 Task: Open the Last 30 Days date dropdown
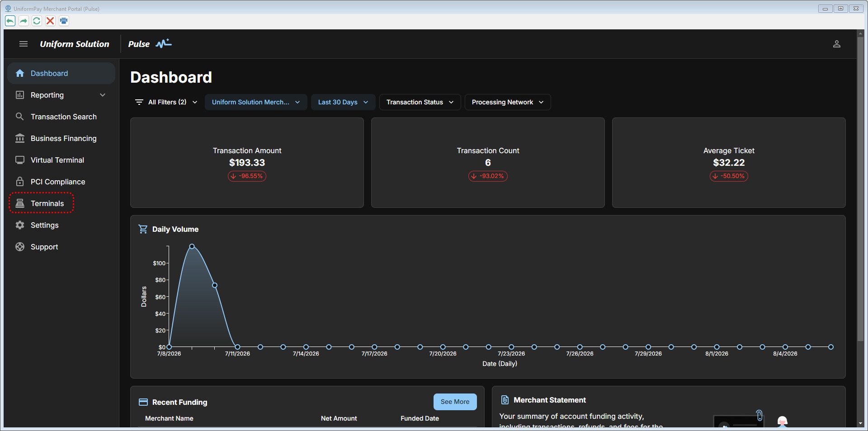343,102
